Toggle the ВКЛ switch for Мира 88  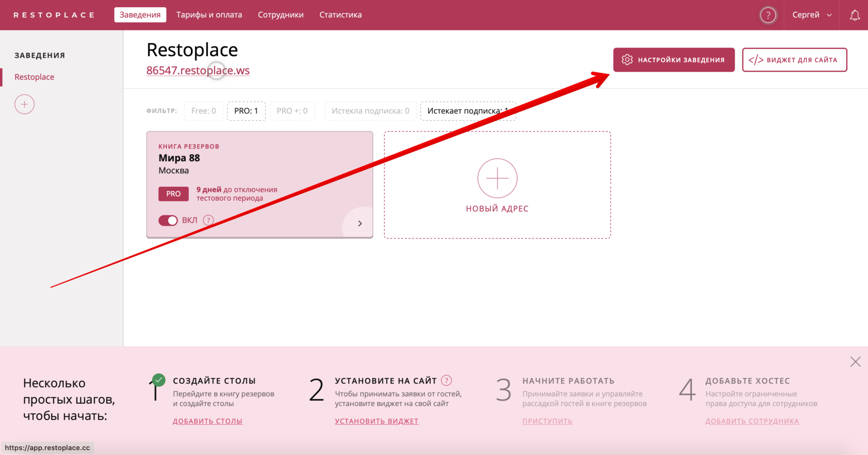[168, 221]
